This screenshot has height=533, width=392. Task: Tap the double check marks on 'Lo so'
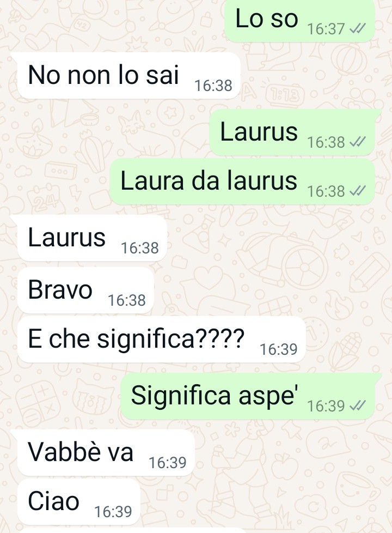pyautogui.click(x=358, y=29)
